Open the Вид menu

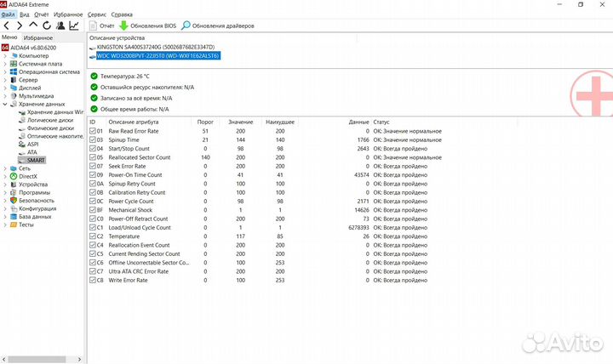[x=24, y=14]
